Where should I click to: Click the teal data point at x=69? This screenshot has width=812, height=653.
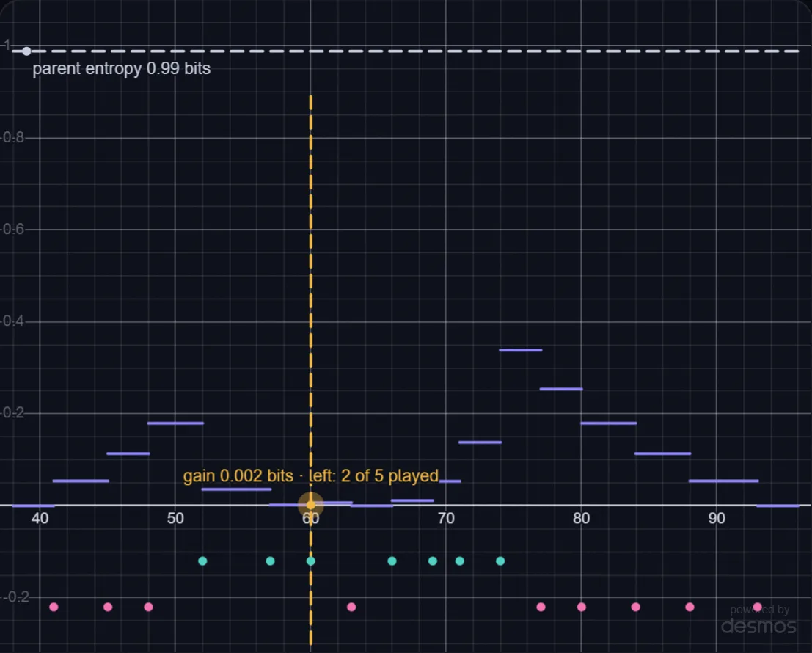(x=433, y=561)
